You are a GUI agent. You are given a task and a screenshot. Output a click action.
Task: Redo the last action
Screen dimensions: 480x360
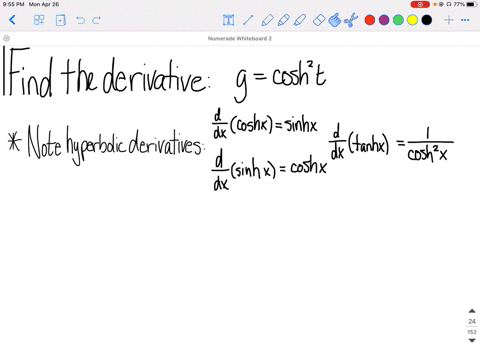(97, 20)
